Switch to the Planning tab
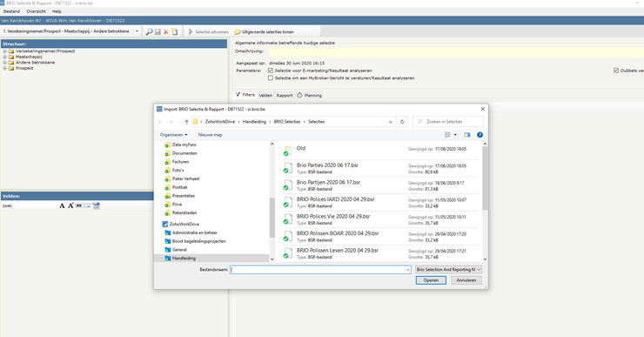The height and width of the screenshot is (337, 644). (309, 95)
